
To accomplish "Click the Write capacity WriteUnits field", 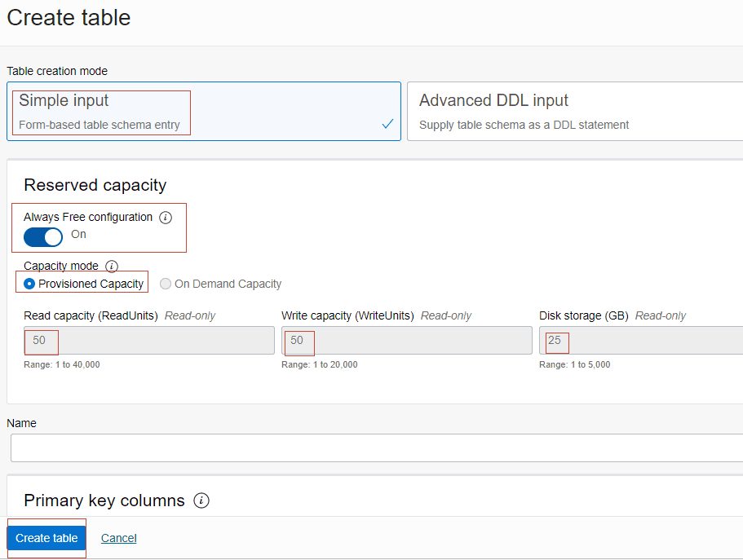I will coord(407,340).
